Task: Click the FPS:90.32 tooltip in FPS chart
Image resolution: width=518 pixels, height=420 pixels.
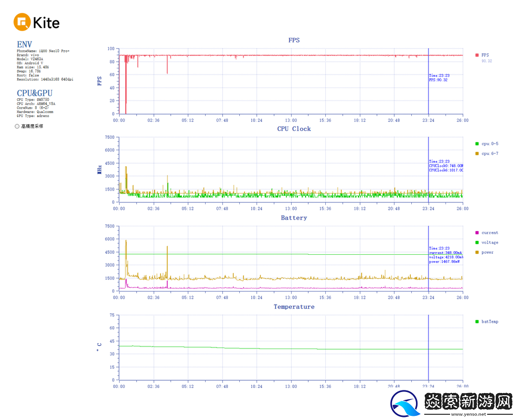Action: tap(439, 80)
